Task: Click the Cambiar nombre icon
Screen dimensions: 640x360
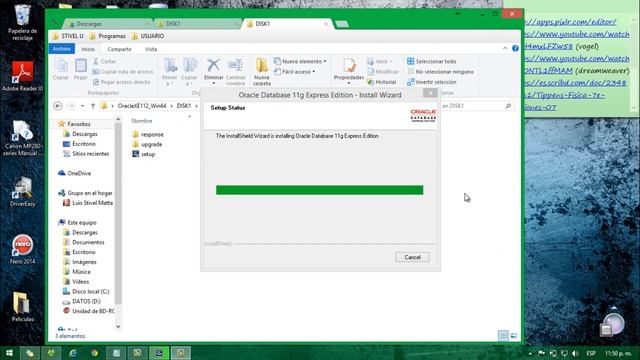Action: pos(236,72)
